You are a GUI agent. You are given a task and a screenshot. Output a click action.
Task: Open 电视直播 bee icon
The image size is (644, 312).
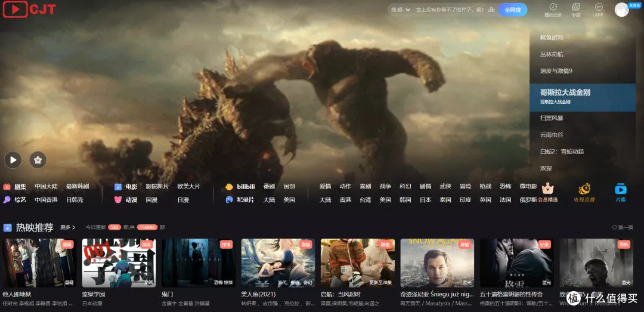click(x=584, y=189)
